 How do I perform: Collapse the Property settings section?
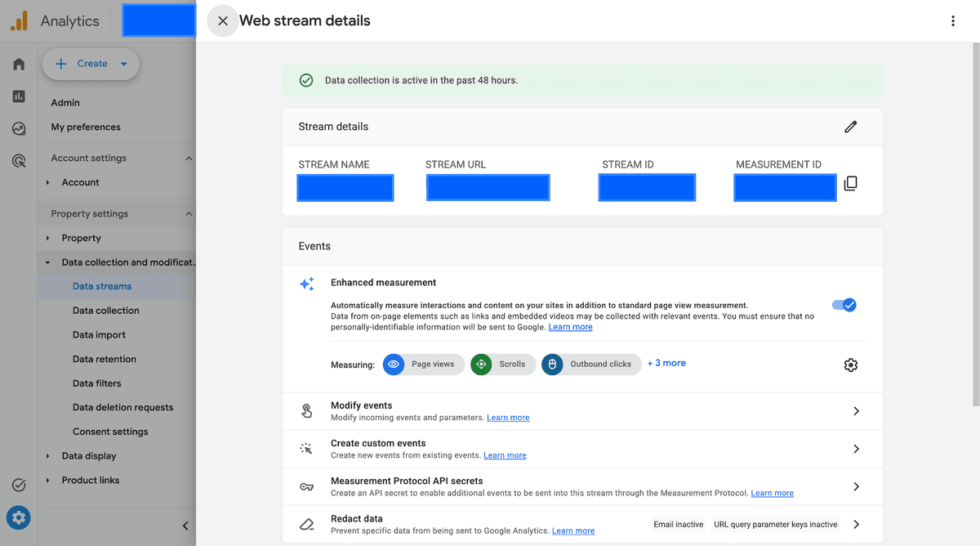pos(189,214)
